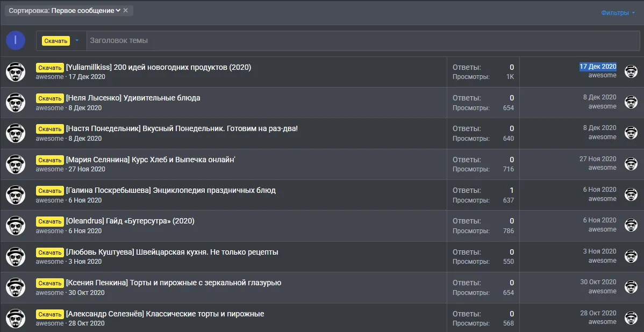This screenshot has height=332, width=644.
Task: Click the Скачать tag on Курс Хлеб и Выпечка
Action: coord(49,160)
